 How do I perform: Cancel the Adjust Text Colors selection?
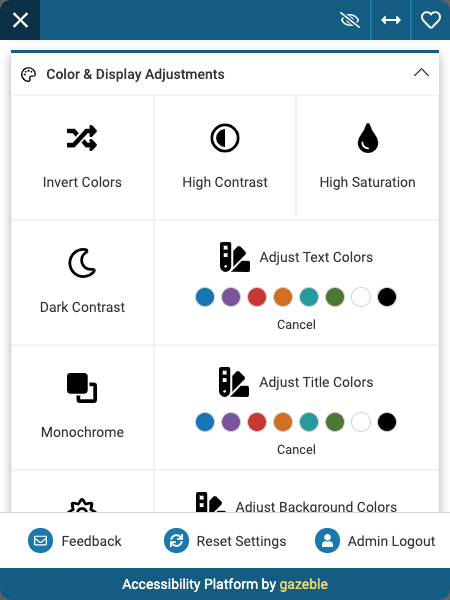[x=296, y=324]
